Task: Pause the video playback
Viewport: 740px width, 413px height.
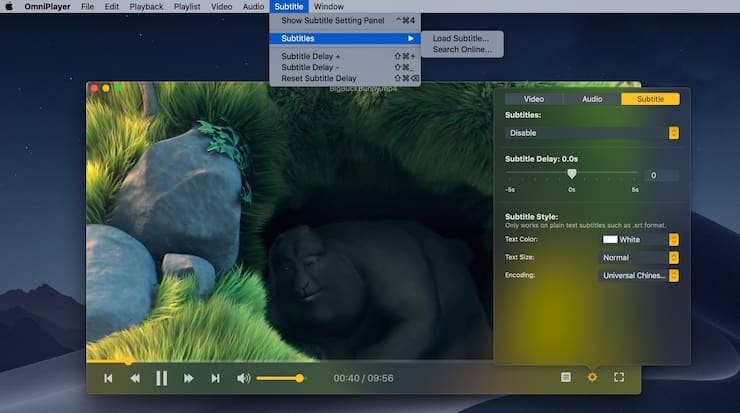Action: [x=161, y=378]
